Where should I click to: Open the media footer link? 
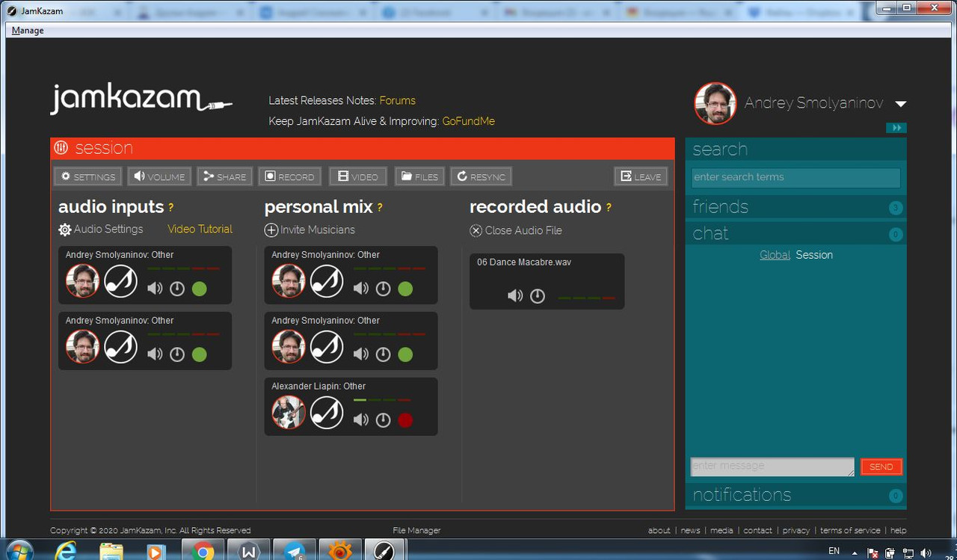[721, 530]
